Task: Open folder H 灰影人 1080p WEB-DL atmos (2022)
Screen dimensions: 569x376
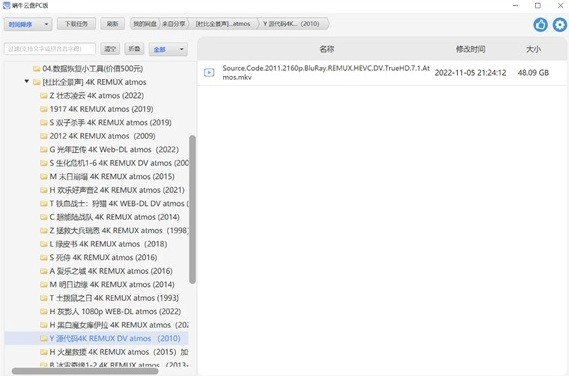Action: pos(115,311)
